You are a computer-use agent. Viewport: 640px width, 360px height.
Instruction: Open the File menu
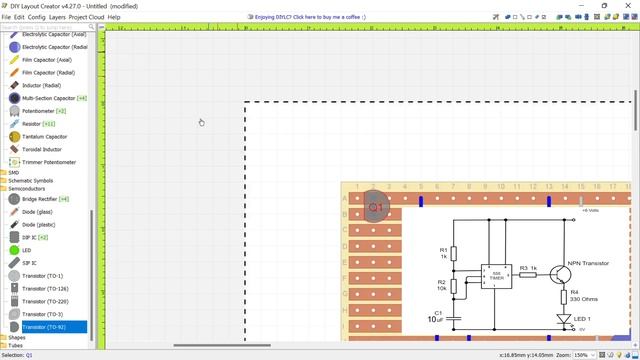6,17
